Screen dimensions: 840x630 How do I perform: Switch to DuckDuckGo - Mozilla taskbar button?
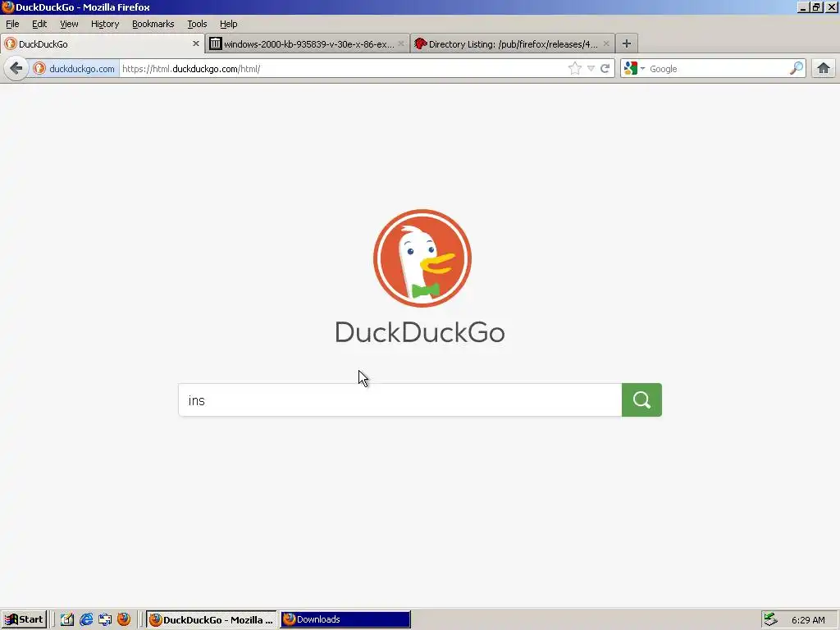[212, 620]
